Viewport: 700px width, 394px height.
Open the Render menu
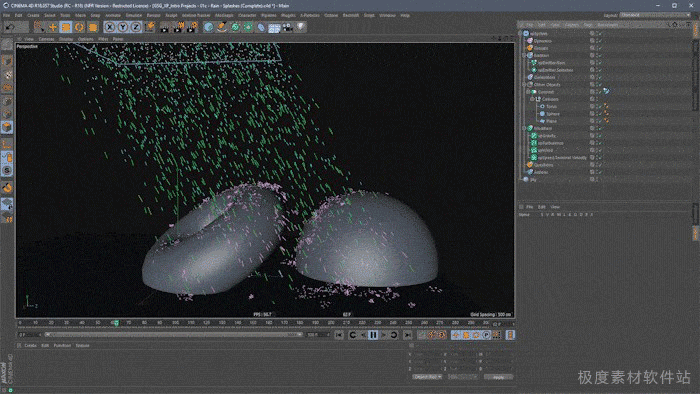(x=153, y=15)
